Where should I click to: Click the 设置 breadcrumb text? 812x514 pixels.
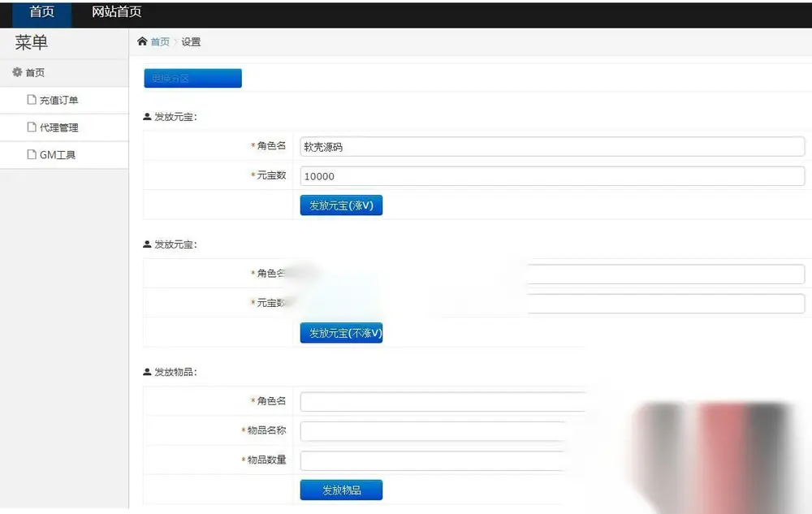(x=191, y=42)
